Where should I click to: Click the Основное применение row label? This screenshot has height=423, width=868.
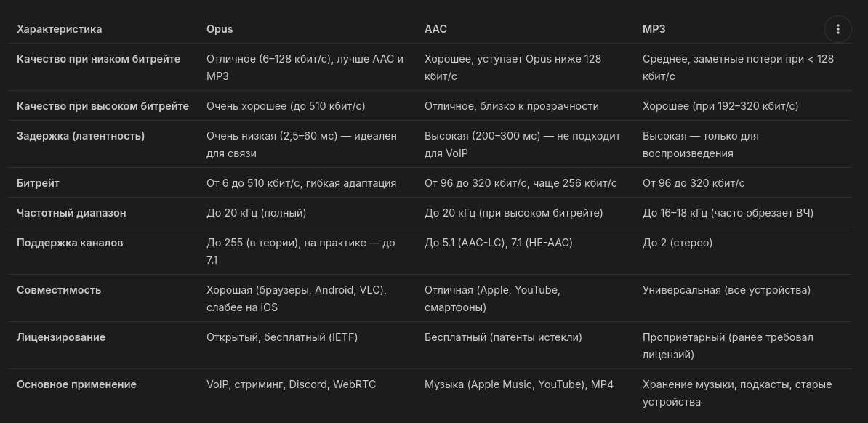click(x=76, y=384)
